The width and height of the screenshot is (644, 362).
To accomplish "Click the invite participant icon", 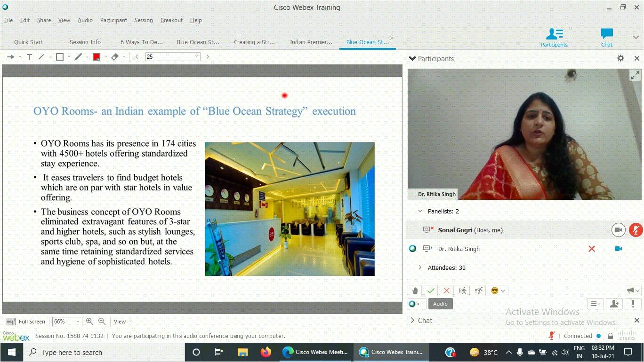I will pos(614,304).
